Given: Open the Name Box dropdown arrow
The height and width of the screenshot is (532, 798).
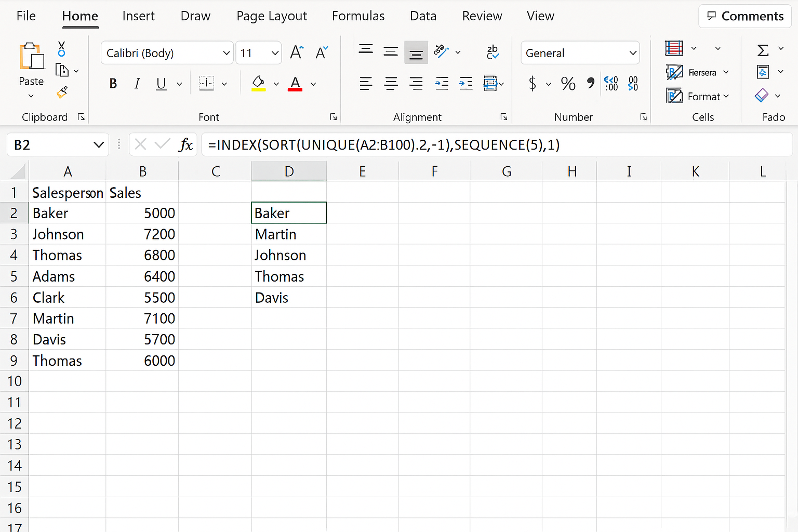Looking at the screenshot, I should coord(99,145).
